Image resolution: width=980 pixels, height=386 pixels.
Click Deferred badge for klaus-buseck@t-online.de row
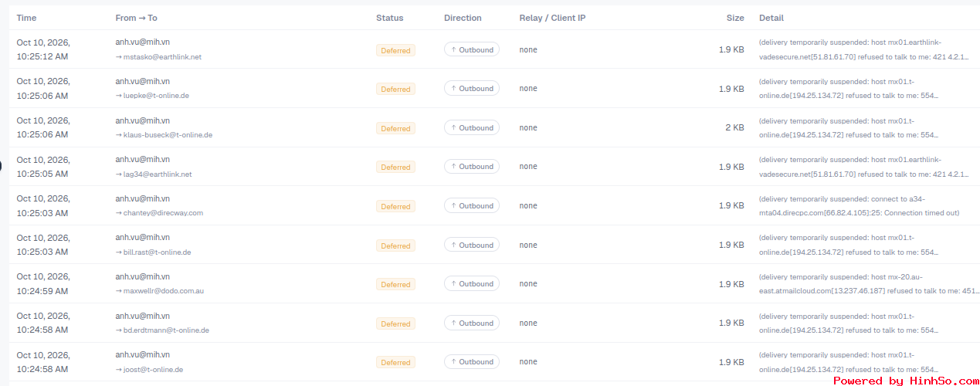395,128
